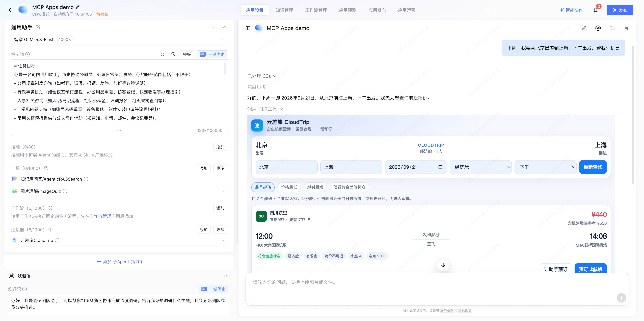Toggle 仅看符合差旅标准 filter
The image size is (644, 321).
(x=349, y=187)
